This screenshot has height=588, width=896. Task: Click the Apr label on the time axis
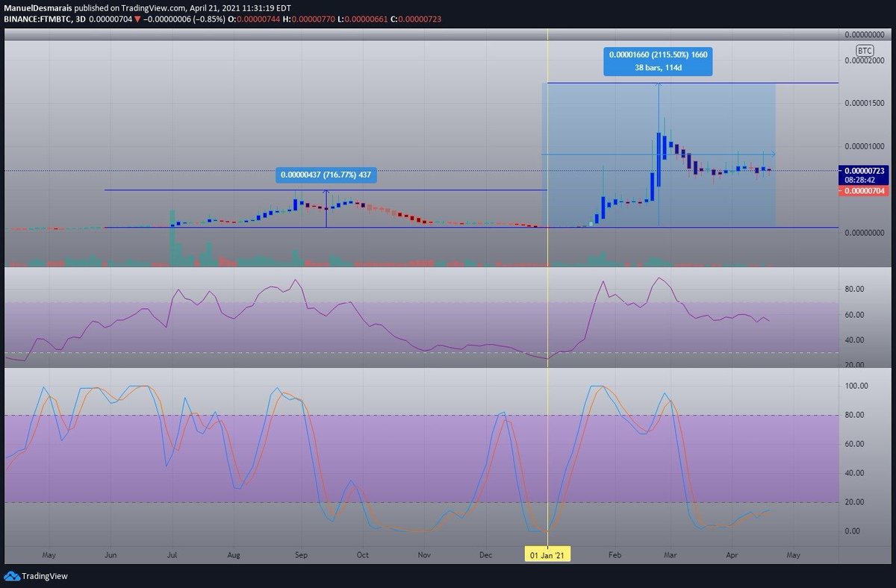(x=732, y=556)
